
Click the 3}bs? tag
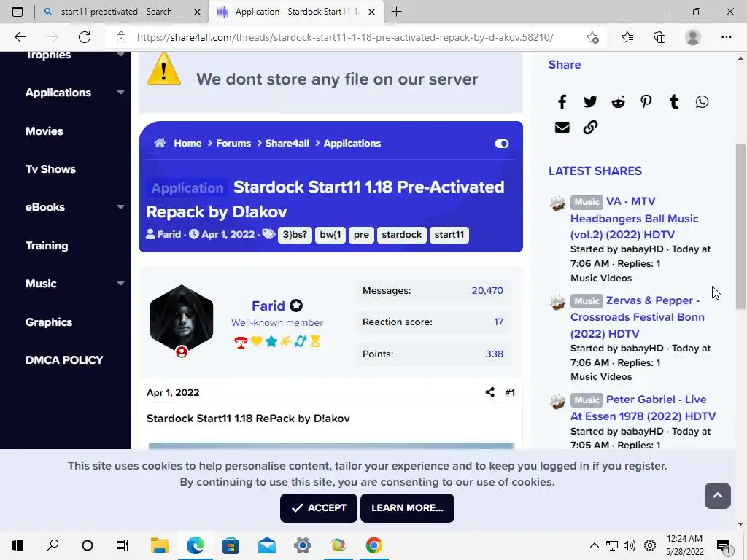[295, 235]
